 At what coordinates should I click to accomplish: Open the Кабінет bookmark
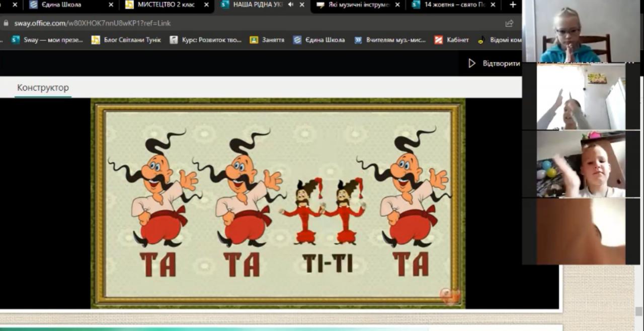click(452, 40)
